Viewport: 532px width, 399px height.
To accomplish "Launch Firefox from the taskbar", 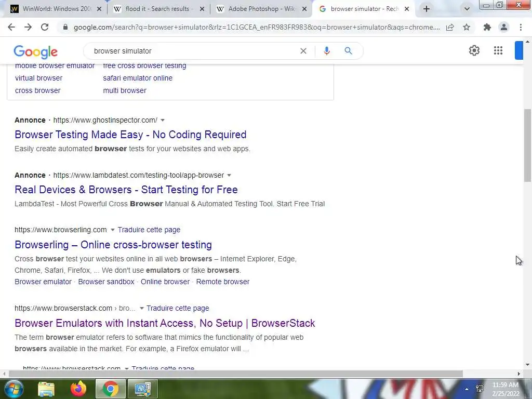I will 78,389.
